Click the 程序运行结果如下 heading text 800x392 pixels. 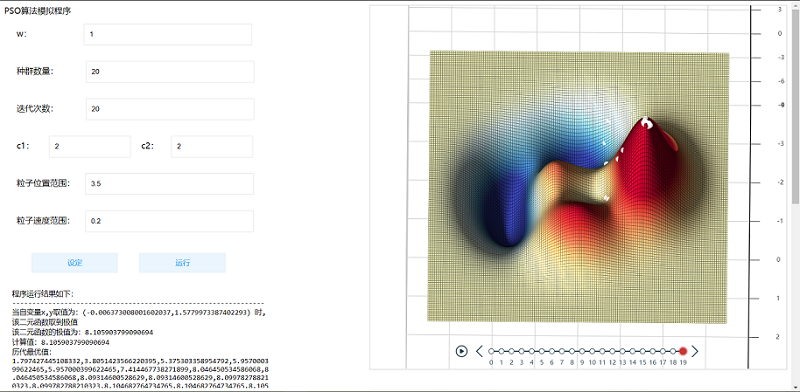point(43,294)
